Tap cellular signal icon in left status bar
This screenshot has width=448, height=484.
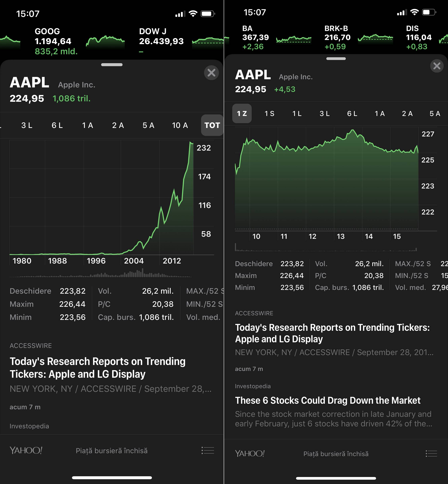pyautogui.click(x=180, y=14)
